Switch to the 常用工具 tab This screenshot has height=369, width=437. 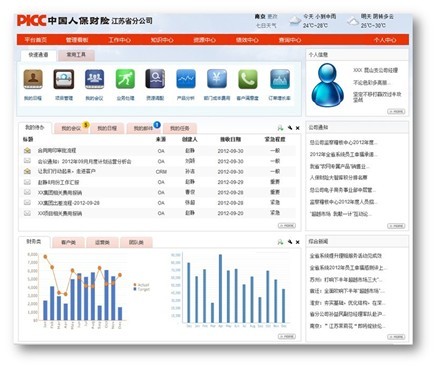pos(76,55)
